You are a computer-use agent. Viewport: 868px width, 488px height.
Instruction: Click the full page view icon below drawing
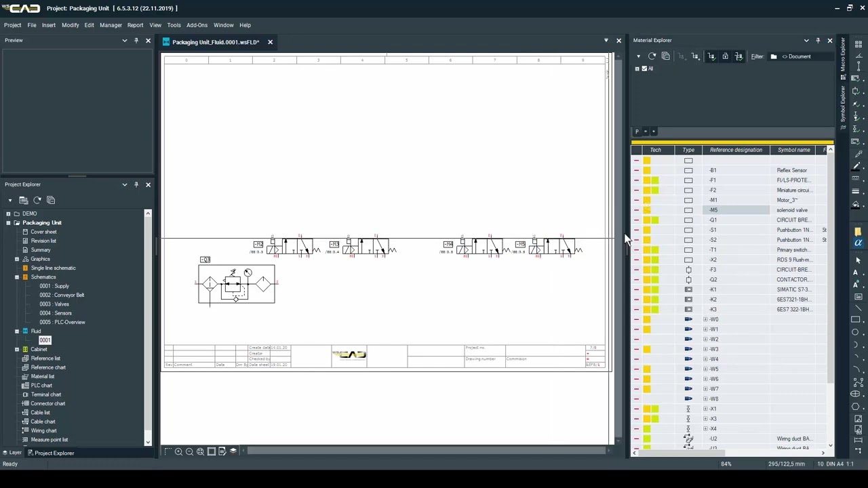[x=211, y=451]
